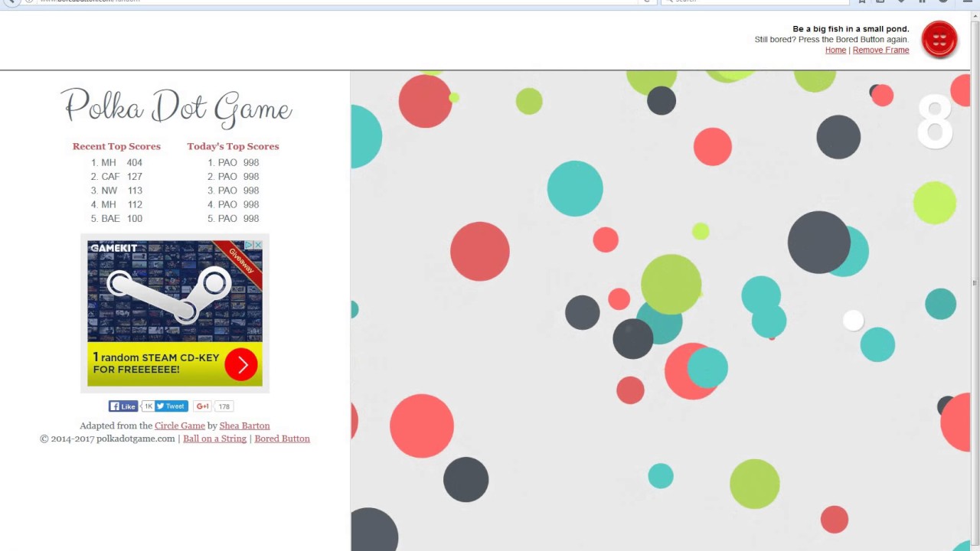
Task: Click the red arrow circle in ad
Action: coord(241,365)
